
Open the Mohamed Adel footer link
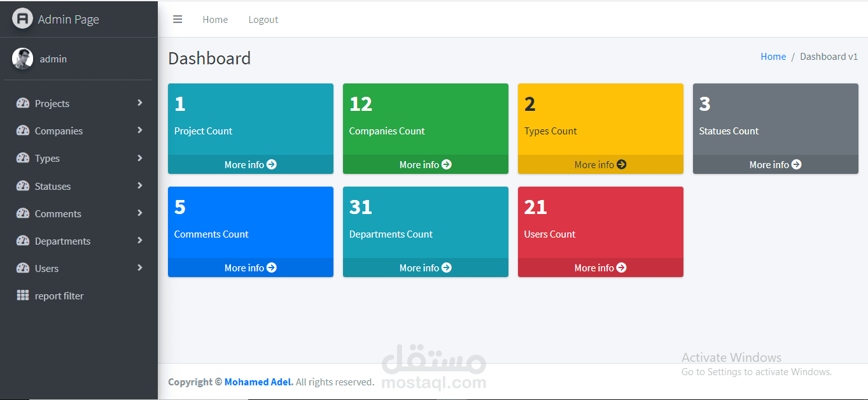(x=259, y=382)
